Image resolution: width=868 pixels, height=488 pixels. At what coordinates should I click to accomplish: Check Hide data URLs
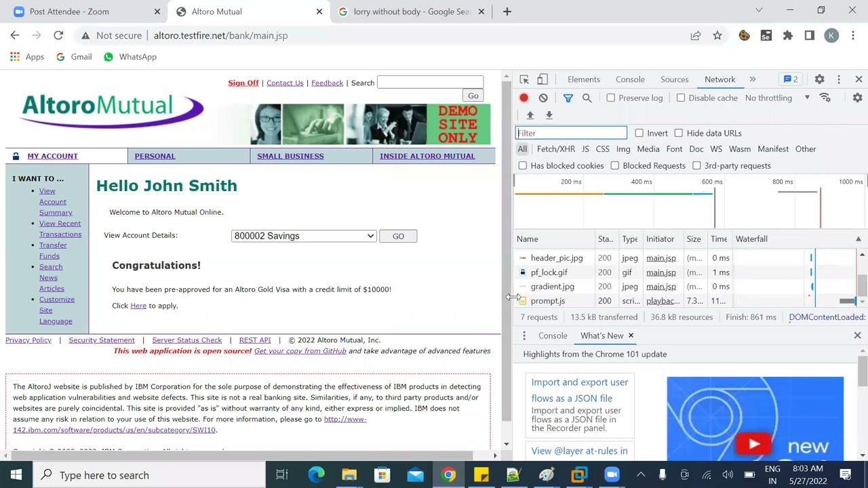(x=679, y=133)
